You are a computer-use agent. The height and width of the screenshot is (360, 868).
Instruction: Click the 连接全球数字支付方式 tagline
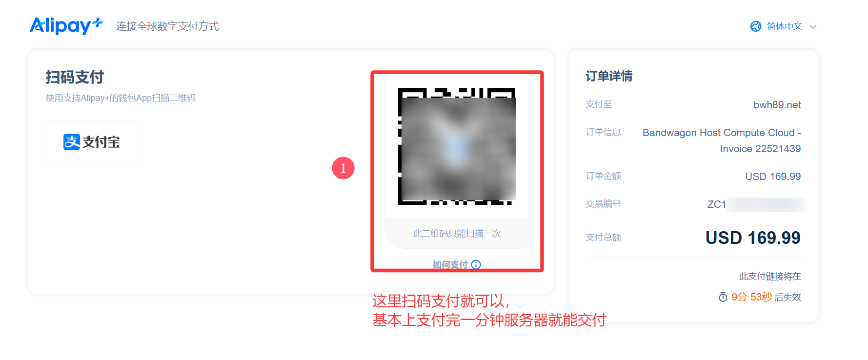[x=167, y=26]
